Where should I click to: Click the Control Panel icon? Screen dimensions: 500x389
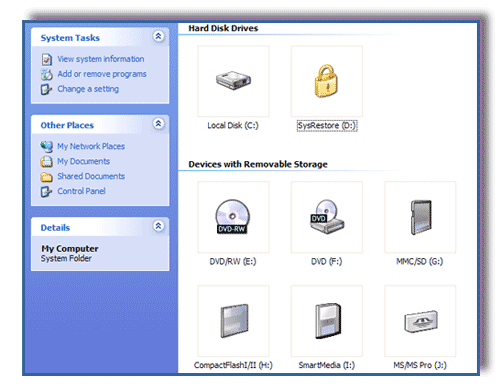point(46,192)
